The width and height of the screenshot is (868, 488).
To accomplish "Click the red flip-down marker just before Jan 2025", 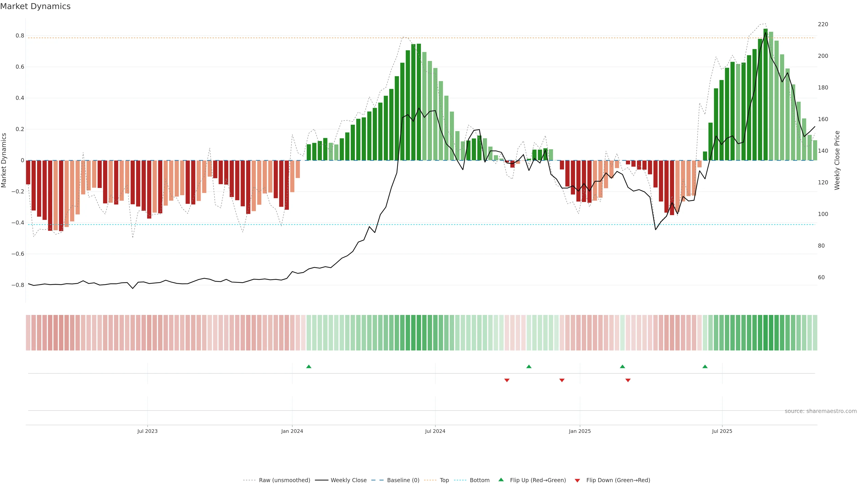I will coord(562,380).
